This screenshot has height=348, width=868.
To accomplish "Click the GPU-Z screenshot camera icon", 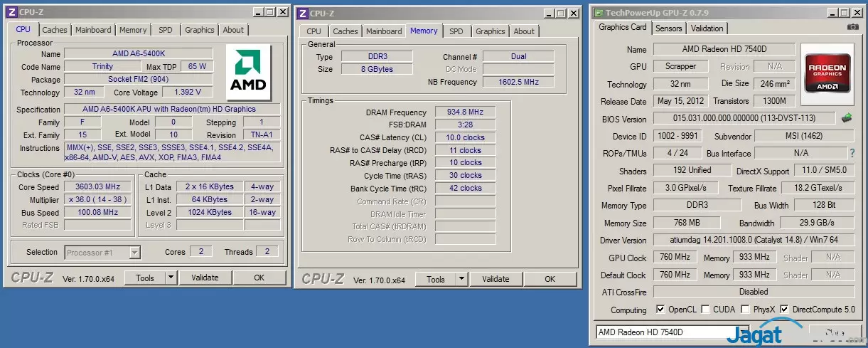I will 852,27.
